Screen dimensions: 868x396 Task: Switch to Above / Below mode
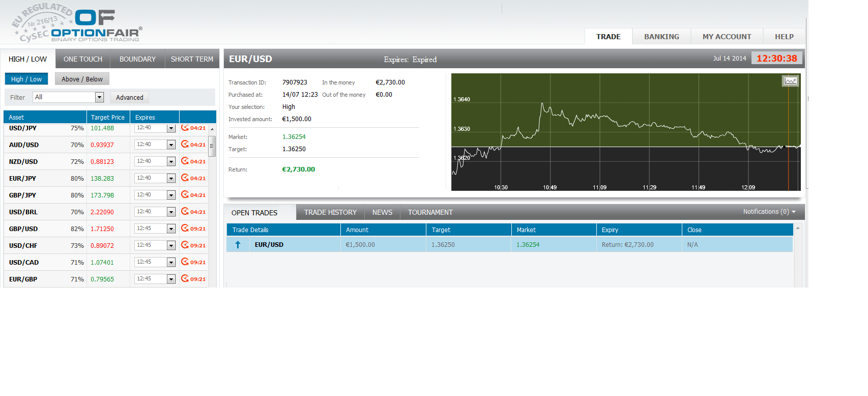[82, 79]
